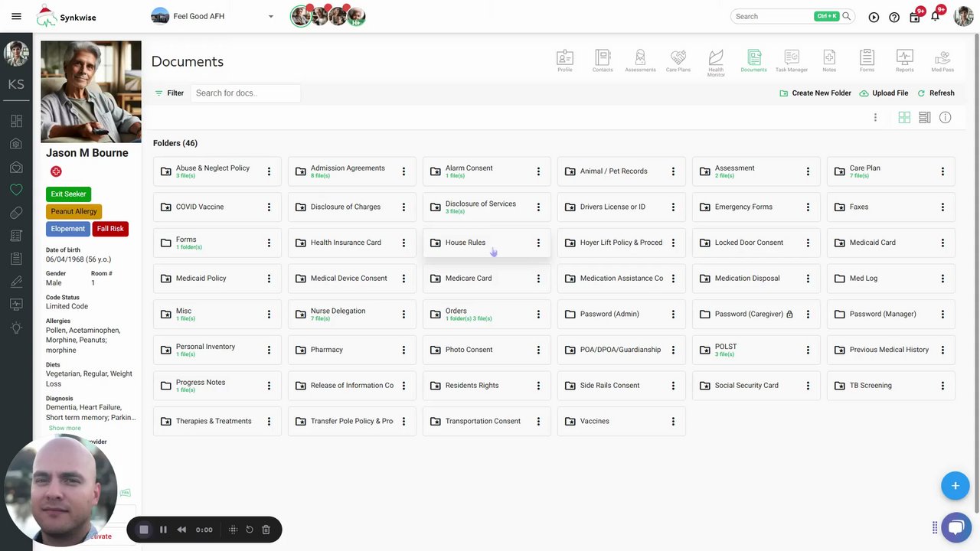The image size is (980, 551).
Task: Click the Elopement tag
Action: click(x=68, y=229)
